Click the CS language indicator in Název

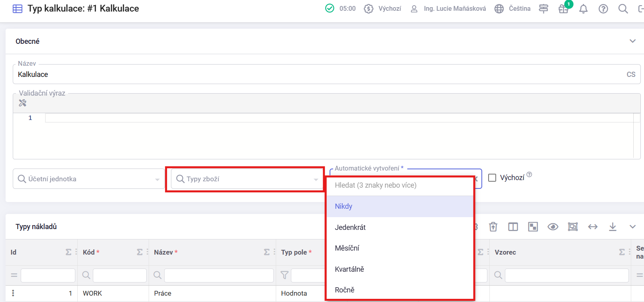coord(631,75)
